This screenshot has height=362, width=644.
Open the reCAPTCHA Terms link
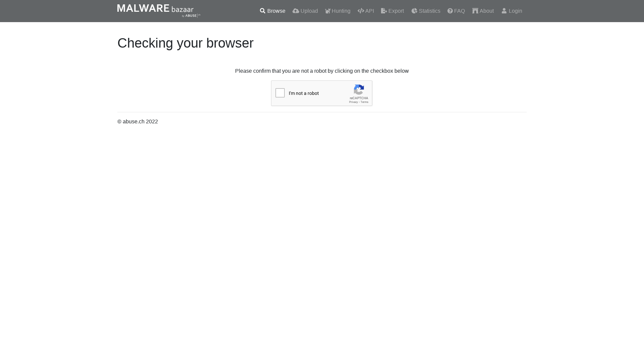click(x=364, y=102)
